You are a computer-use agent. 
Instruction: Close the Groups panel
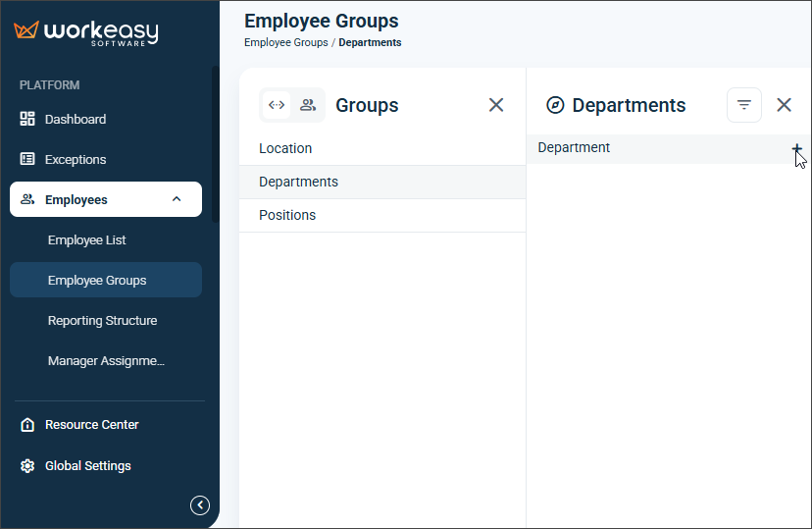[x=496, y=105]
